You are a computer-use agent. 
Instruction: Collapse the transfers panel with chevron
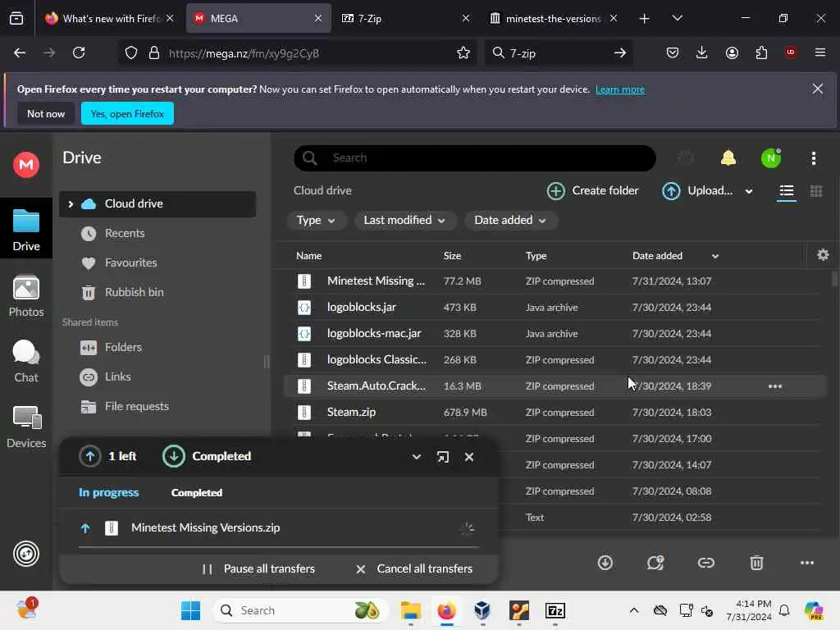[416, 457]
